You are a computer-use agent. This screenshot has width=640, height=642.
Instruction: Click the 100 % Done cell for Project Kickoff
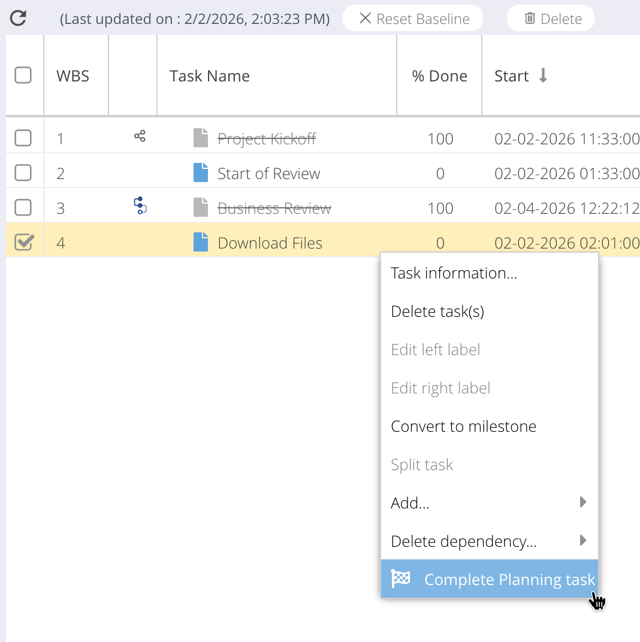point(440,139)
